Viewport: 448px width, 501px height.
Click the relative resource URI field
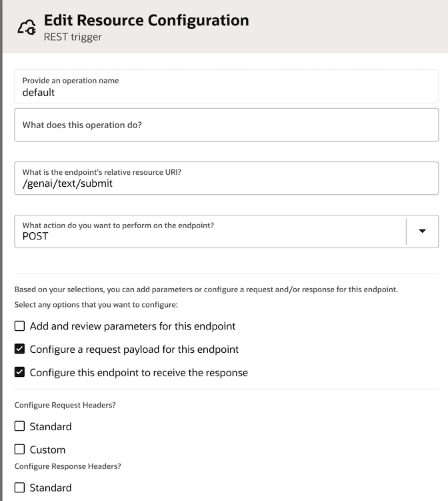click(227, 183)
